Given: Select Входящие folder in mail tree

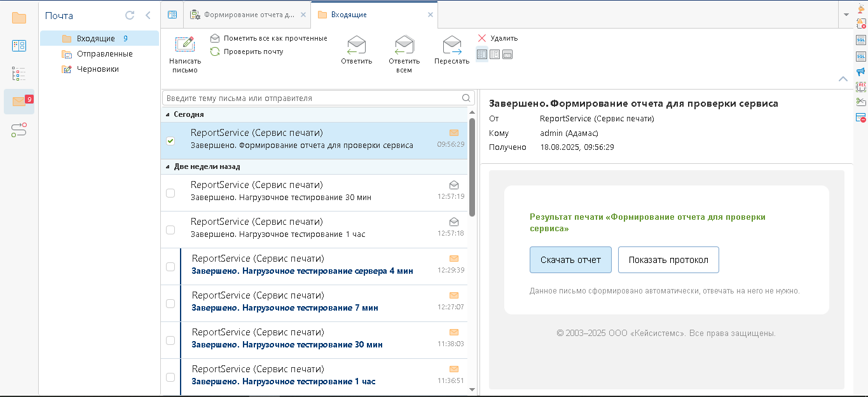Looking at the screenshot, I should [99, 39].
